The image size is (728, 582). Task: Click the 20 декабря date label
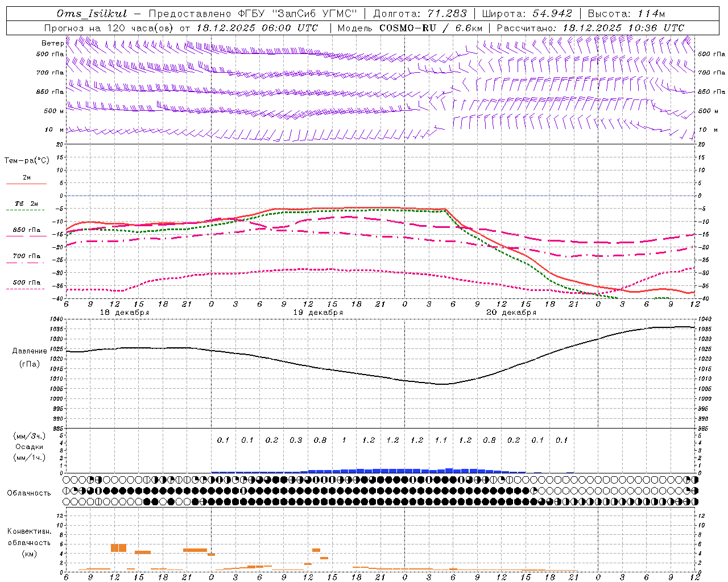coord(511,313)
